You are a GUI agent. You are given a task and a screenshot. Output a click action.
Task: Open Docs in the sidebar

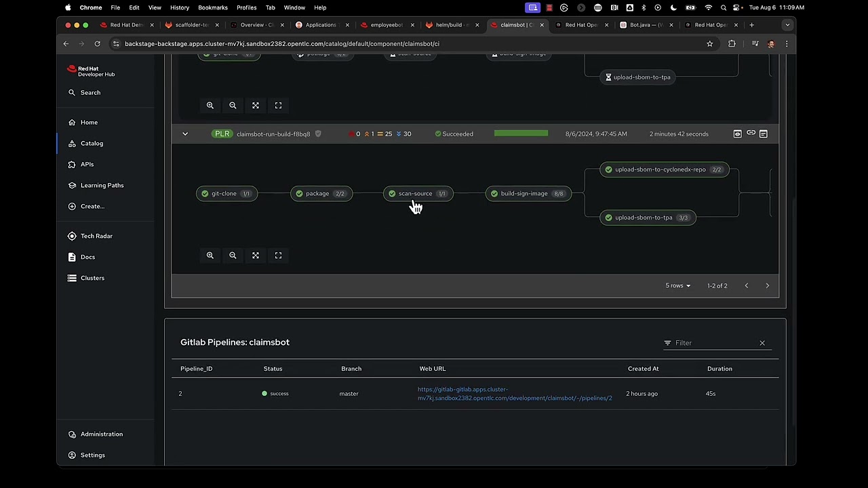click(81, 257)
